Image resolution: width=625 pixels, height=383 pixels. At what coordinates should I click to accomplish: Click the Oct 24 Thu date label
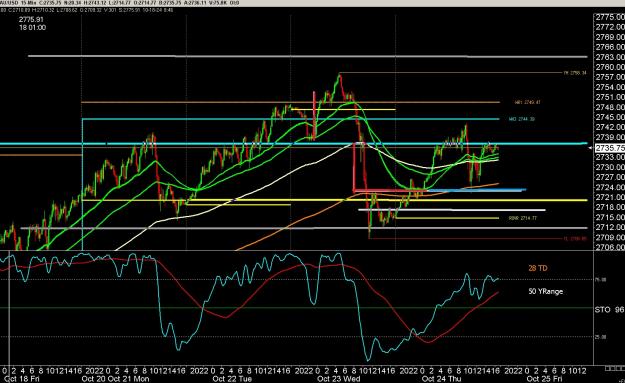click(441, 379)
